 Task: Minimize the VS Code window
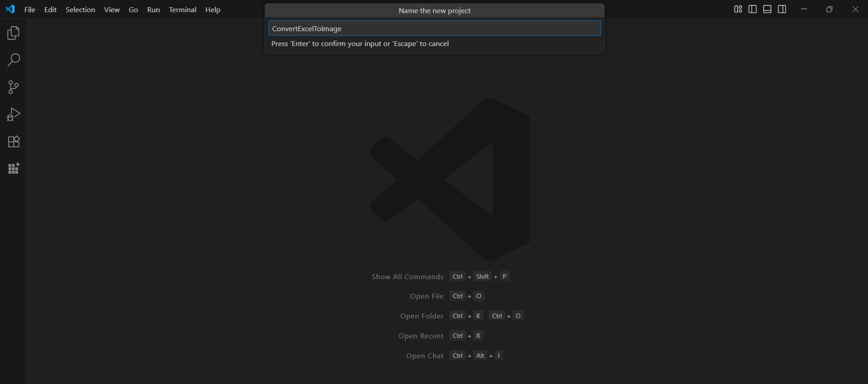pos(804,9)
